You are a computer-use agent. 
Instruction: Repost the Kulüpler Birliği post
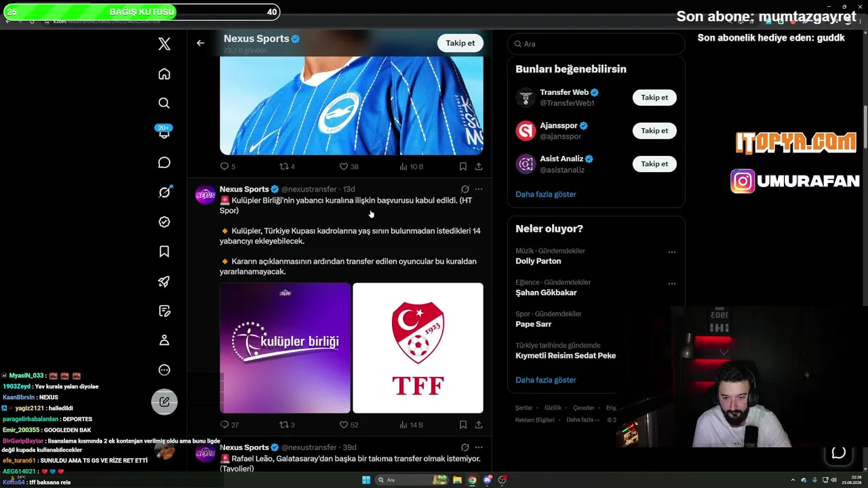[284, 425]
